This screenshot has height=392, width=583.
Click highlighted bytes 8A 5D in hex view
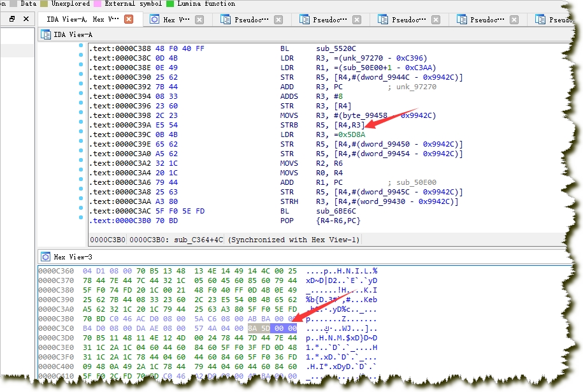pos(259,328)
